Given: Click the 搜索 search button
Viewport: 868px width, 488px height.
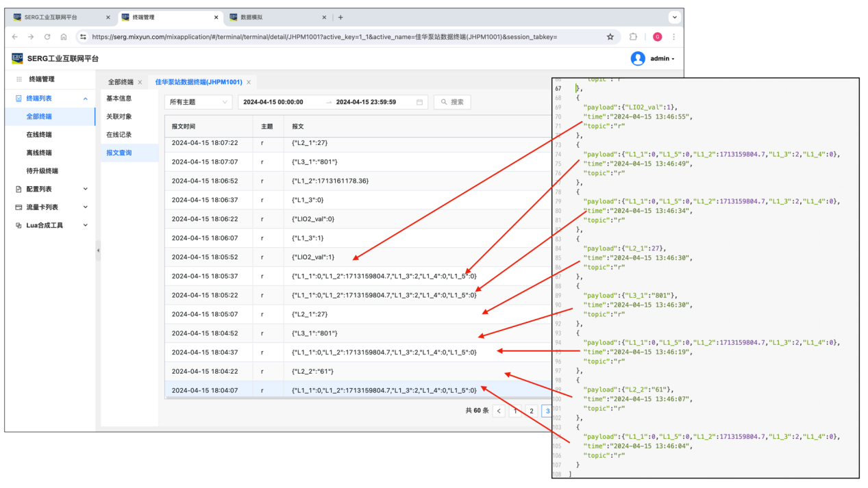Looking at the screenshot, I should click(452, 102).
